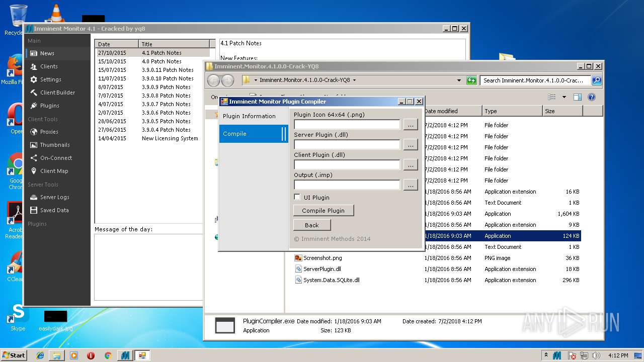Sort Explorer files by Size column
Screen dimensions: 644x362
tap(562, 111)
